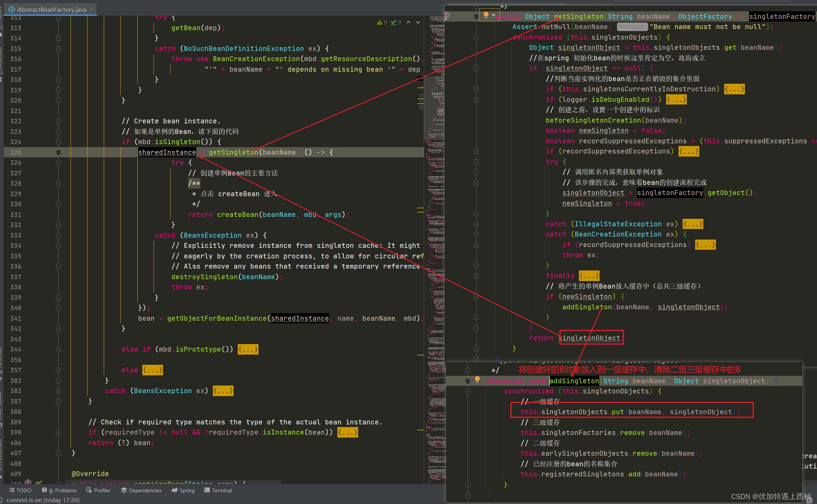Click the warnings triangle indicator showing 9
The height and width of the screenshot is (504, 817).
(x=382, y=23)
